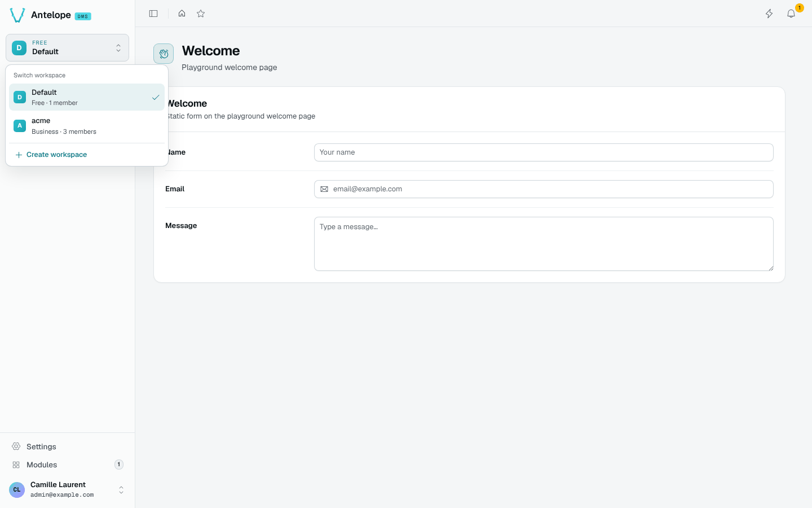Click the Email field label

point(175,189)
